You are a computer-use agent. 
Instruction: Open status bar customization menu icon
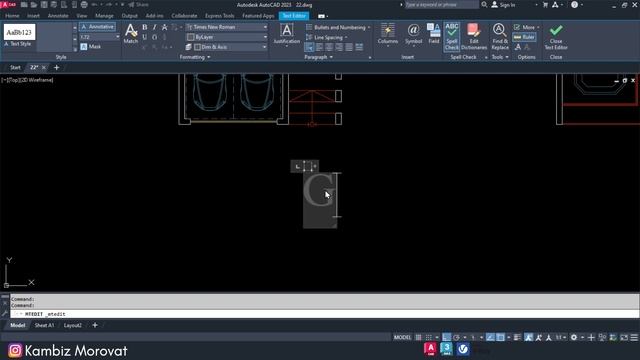coord(634,337)
